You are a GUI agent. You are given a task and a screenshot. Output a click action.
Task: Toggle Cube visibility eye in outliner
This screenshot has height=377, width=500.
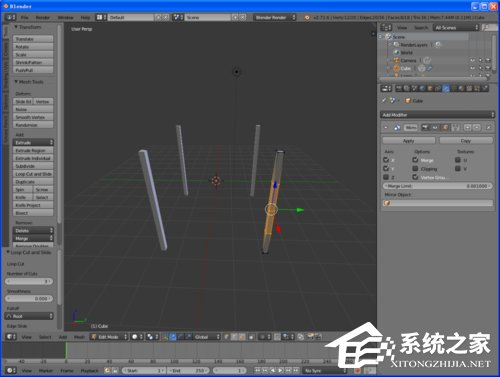[472, 68]
